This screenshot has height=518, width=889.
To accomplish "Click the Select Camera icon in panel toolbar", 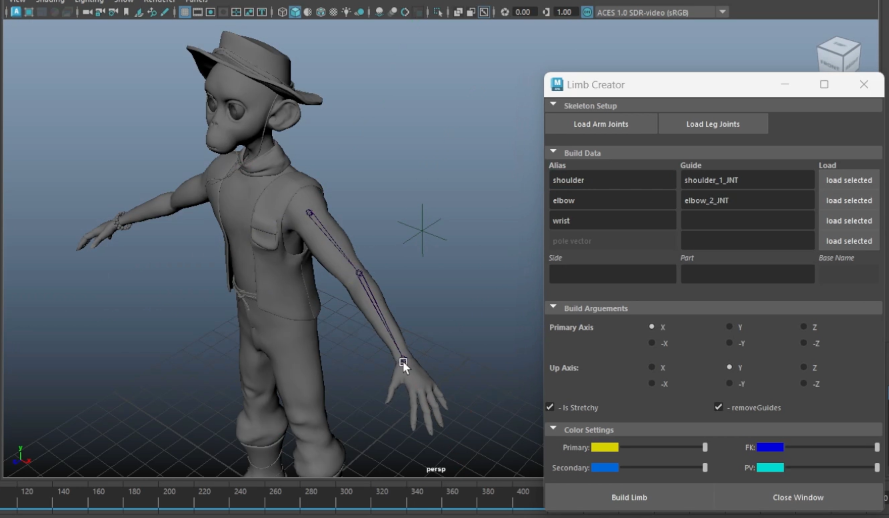I will click(x=87, y=12).
